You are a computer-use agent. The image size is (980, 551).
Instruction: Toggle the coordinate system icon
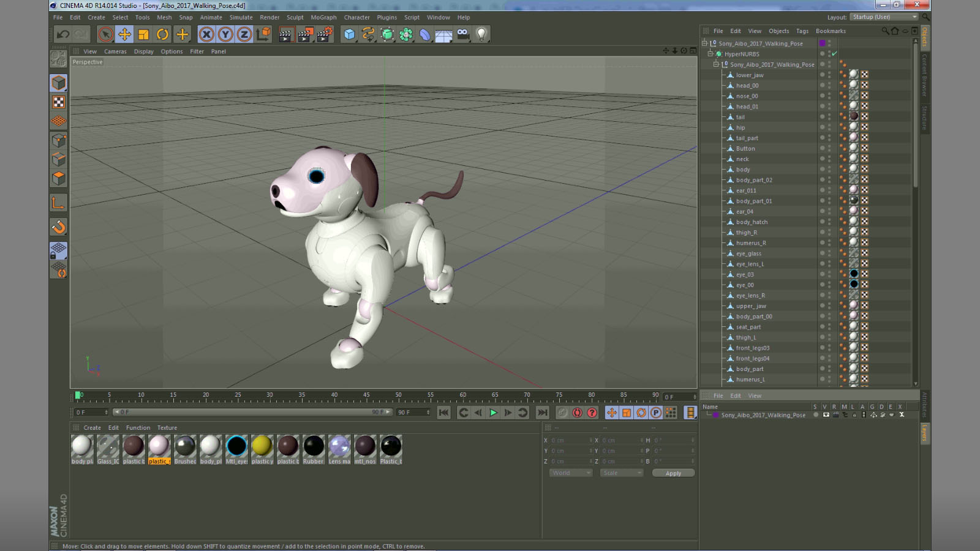pyautogui.click(x=263, y=34)
